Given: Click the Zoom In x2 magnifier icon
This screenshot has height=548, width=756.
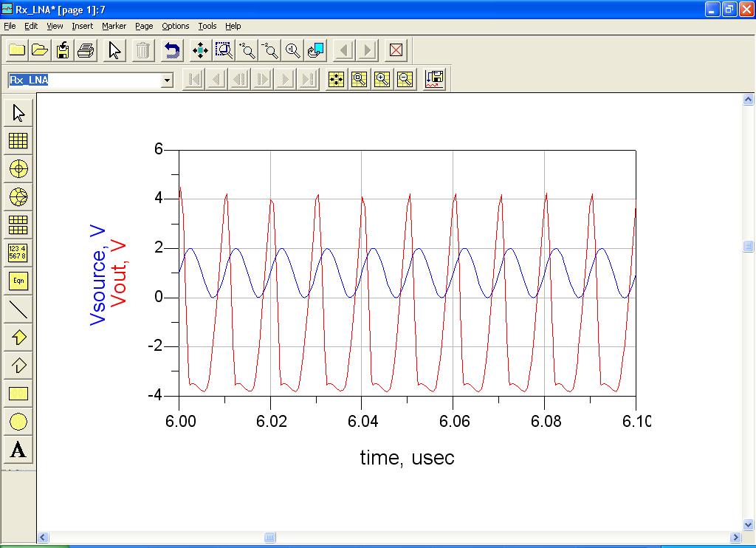Looking at the screenshot, I should coord(247,50).
